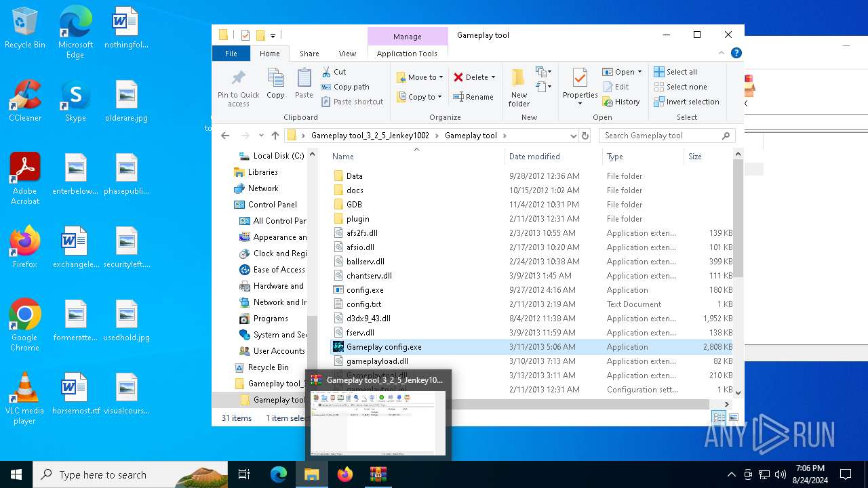The image size is (868, 488).
Task: Open the address bar history dropdown
Action: coord(573,136)
